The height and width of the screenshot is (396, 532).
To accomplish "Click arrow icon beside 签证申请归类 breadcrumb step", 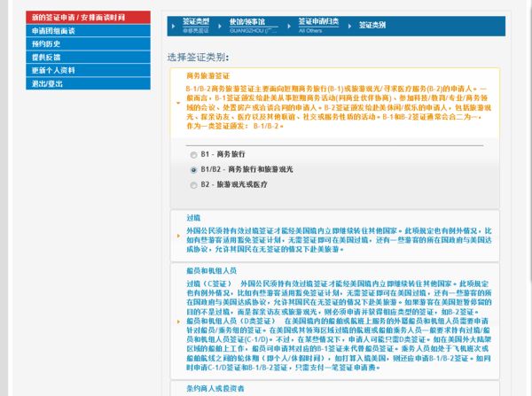I will (x=293, y=27).
